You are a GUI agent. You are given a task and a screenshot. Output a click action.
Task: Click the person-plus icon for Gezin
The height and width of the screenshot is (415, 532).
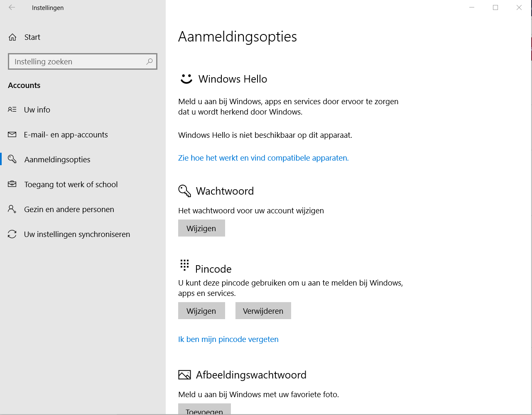coord(12,209)
